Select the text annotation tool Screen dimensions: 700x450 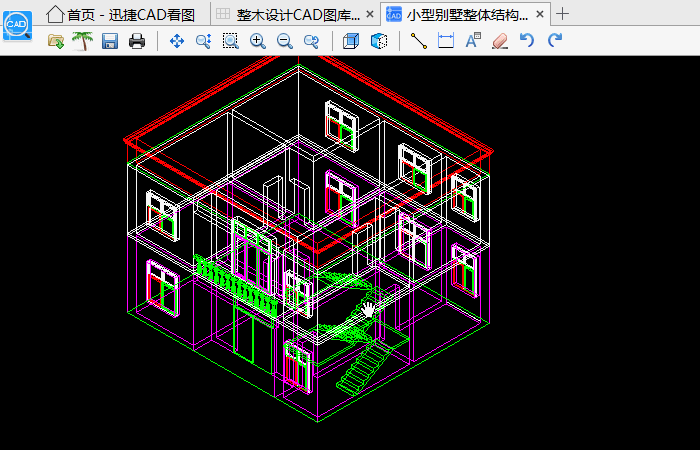click(473, 41)
